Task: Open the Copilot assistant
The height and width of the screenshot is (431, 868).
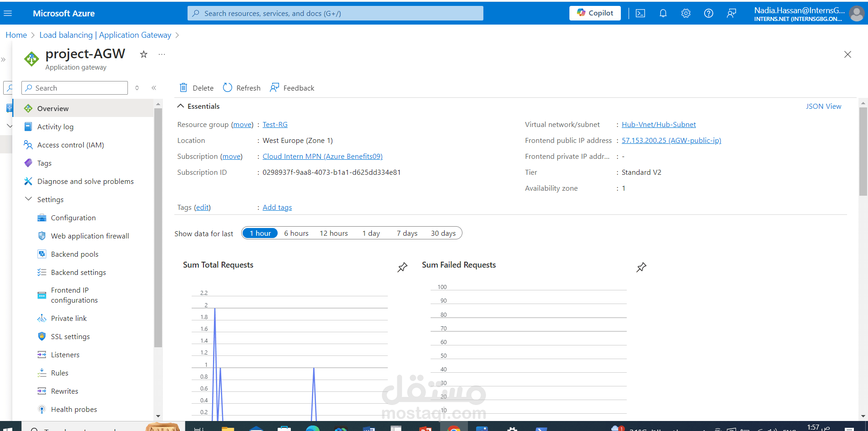Action: tap(594, 13)
